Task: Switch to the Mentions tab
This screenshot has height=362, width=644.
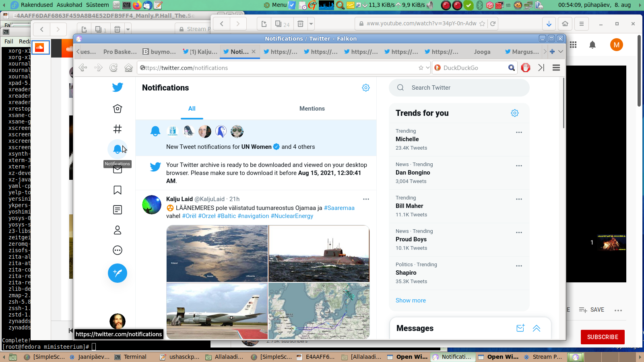Action: click(312, 109)
